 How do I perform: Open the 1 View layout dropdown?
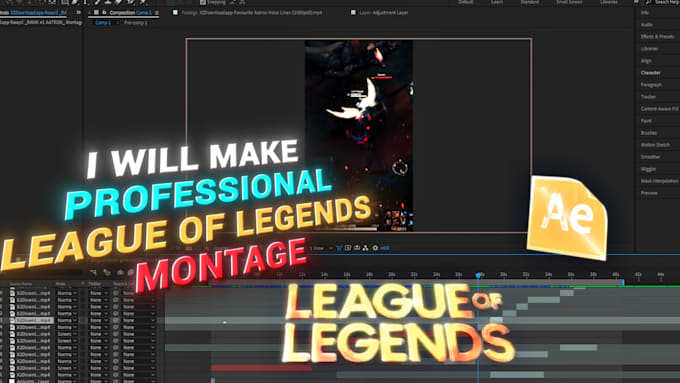[x=321, y=248]
